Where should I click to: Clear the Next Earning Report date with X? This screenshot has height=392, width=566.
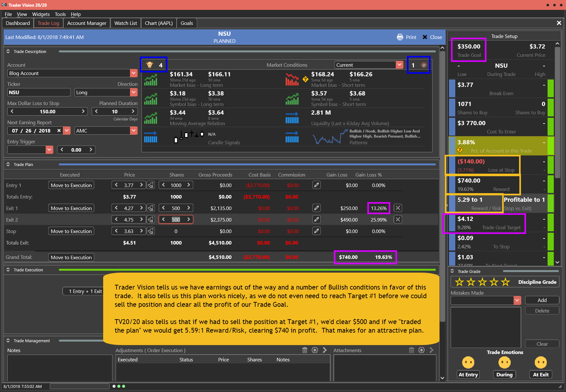(x=59, y=131)
